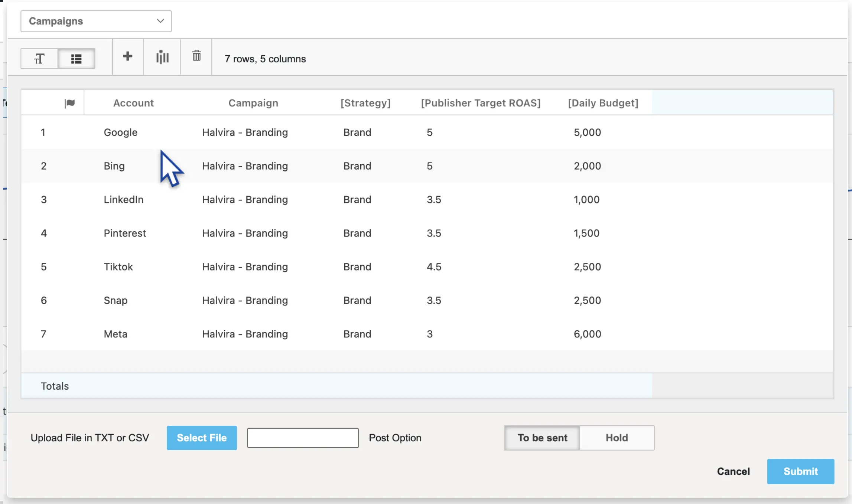Sort by the Account column header
Screen dimensions: 852x504
point(133,103)
